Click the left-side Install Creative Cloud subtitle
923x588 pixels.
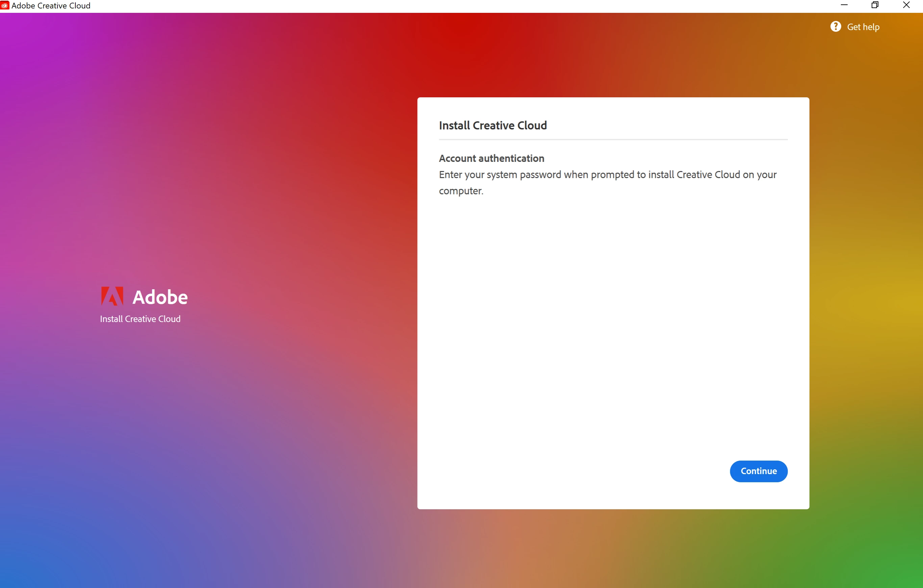click(x=140, y=319)
